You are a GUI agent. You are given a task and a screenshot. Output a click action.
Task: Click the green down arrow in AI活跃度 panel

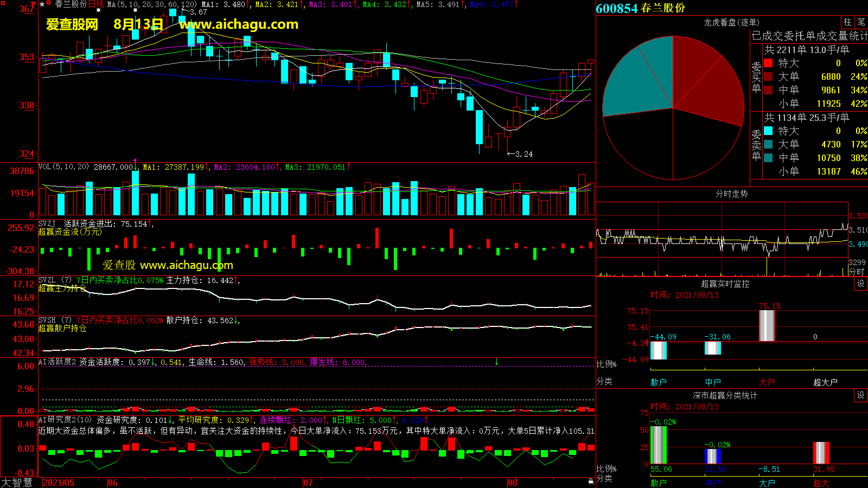[496, 362]
